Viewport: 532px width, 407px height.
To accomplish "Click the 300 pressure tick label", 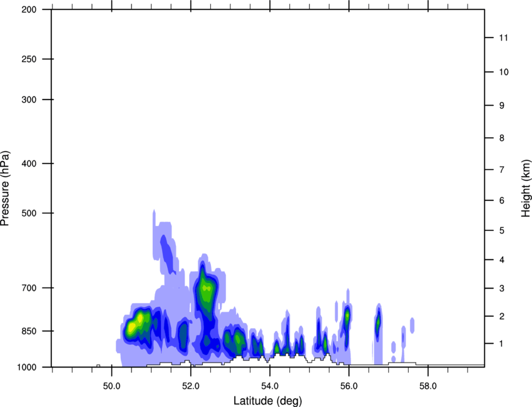I will [x=29, y=100].
